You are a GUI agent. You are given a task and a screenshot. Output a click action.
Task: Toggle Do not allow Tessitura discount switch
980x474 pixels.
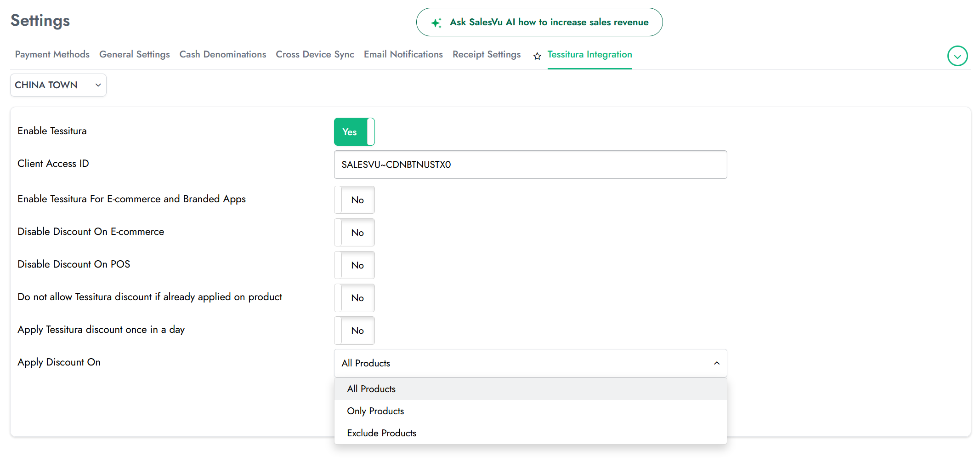point(354,298)
